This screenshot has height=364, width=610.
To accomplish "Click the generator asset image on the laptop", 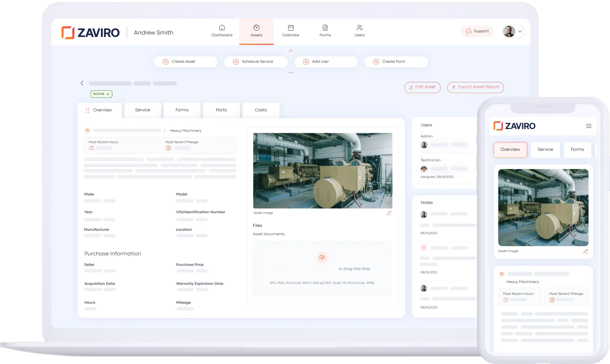I will [323, 171].
